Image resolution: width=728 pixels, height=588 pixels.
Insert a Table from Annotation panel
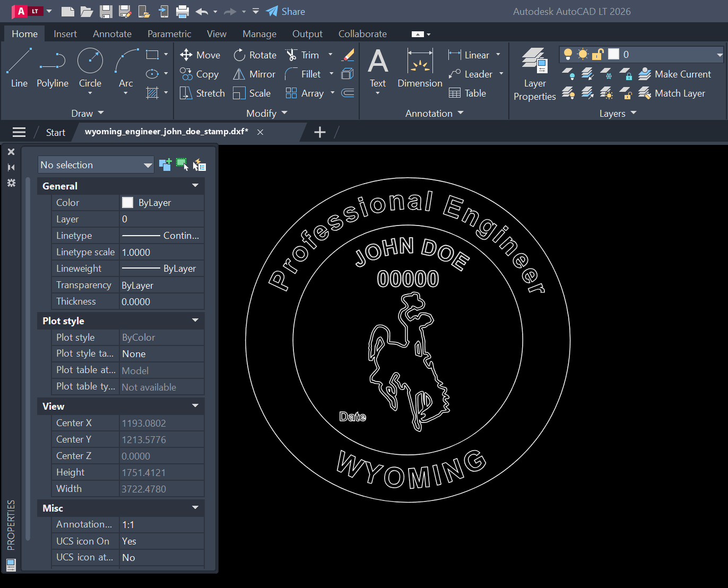coord(467,93)
